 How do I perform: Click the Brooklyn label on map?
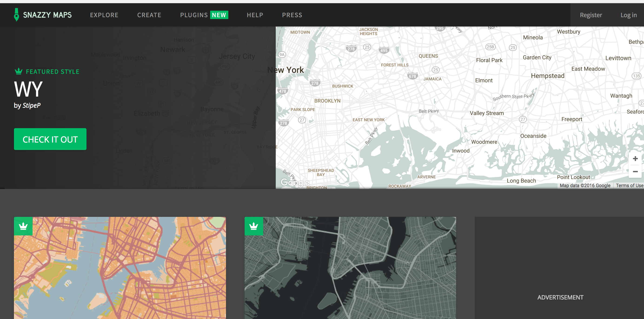pos(327,101)
